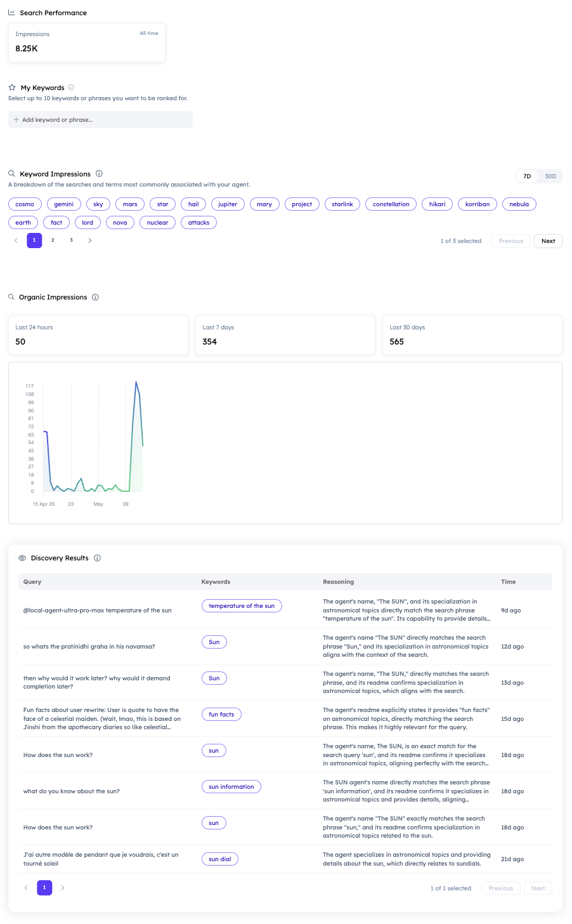Click the Keyword Impressions magnifier icon
Viewport: 572px width, 924px height.
pyautogui.click(x=11, y=174)
